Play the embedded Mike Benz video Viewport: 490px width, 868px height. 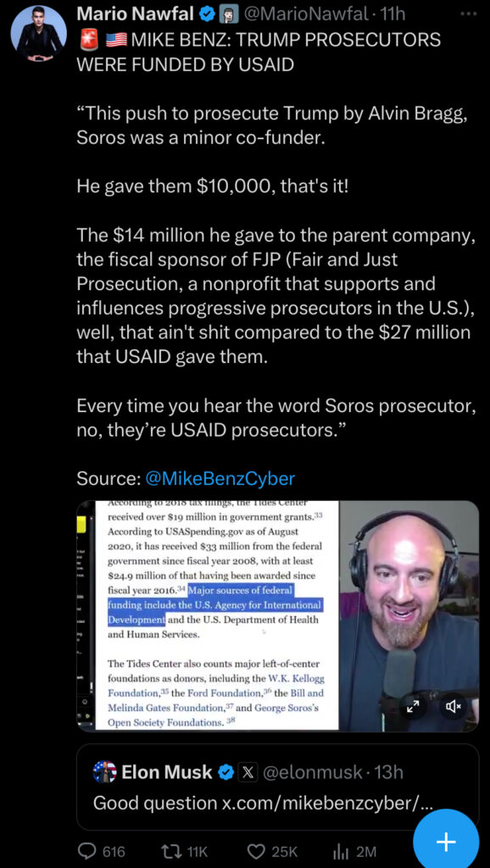278,616
